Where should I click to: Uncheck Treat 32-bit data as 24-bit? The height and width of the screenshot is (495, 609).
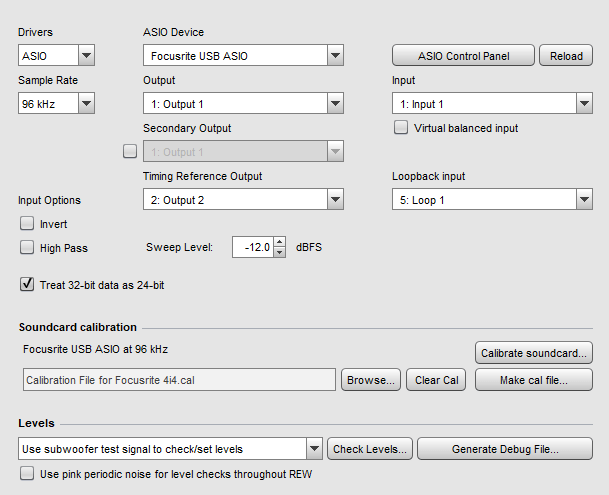tap(27, 284)
